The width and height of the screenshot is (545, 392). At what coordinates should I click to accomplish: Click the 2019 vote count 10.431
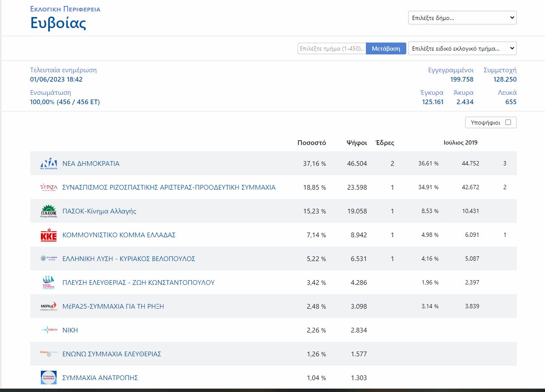coord(471,211)
